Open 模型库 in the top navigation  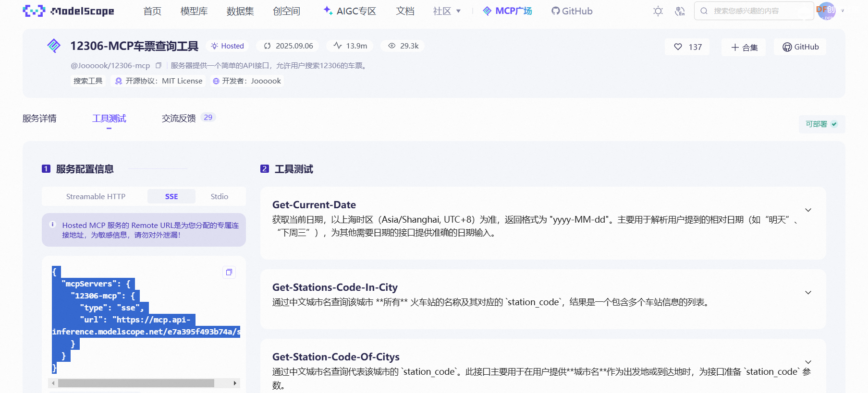194,11
